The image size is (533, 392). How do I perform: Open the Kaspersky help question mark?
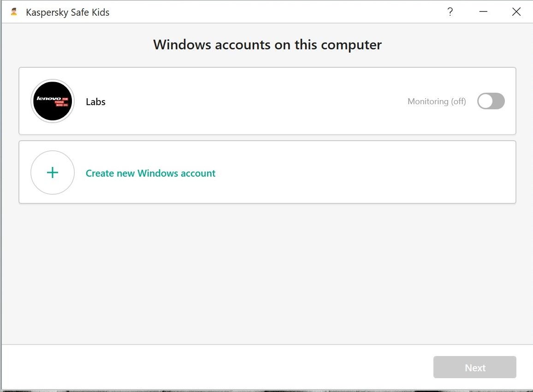pos(450,12)
